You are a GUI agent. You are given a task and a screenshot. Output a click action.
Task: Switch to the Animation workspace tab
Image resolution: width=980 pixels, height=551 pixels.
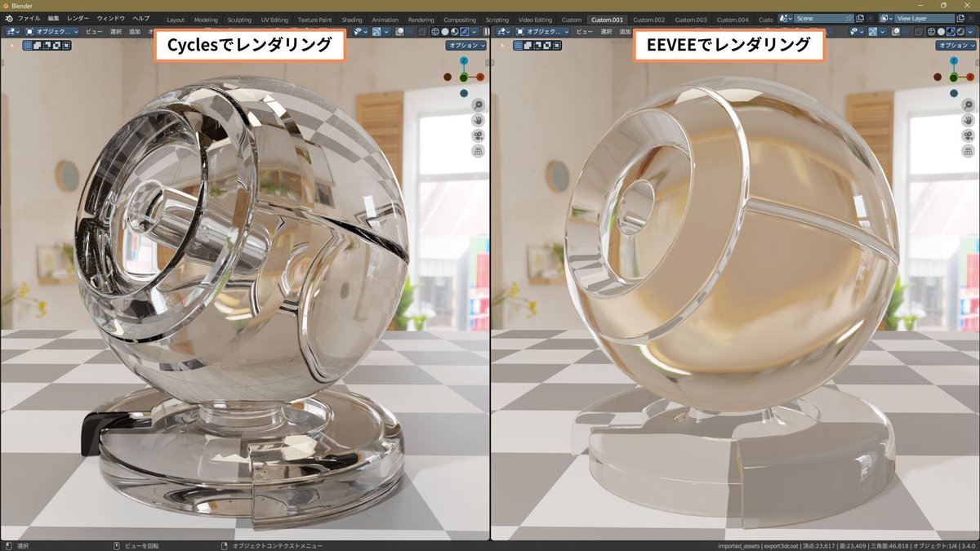pos(385,20)
